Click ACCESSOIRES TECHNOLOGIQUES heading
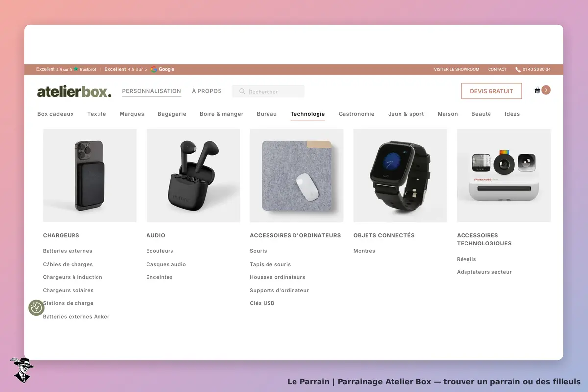The image size is (588, 392). click(484, 239)
